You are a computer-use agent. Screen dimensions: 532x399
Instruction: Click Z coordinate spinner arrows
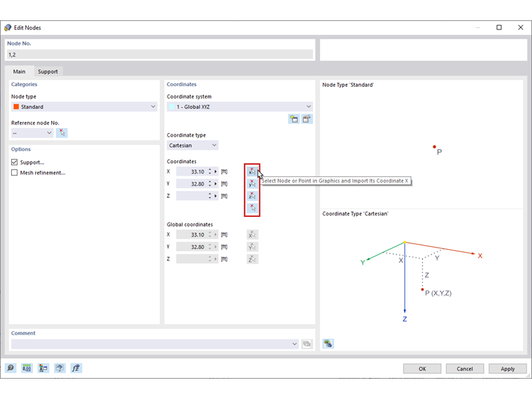tap(210, 196)
